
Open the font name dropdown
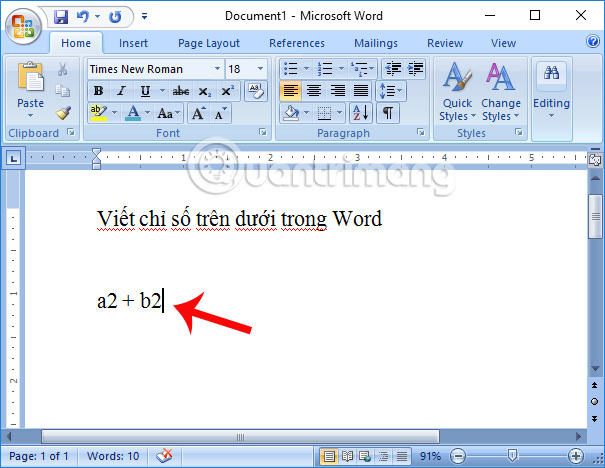(217, 69)
